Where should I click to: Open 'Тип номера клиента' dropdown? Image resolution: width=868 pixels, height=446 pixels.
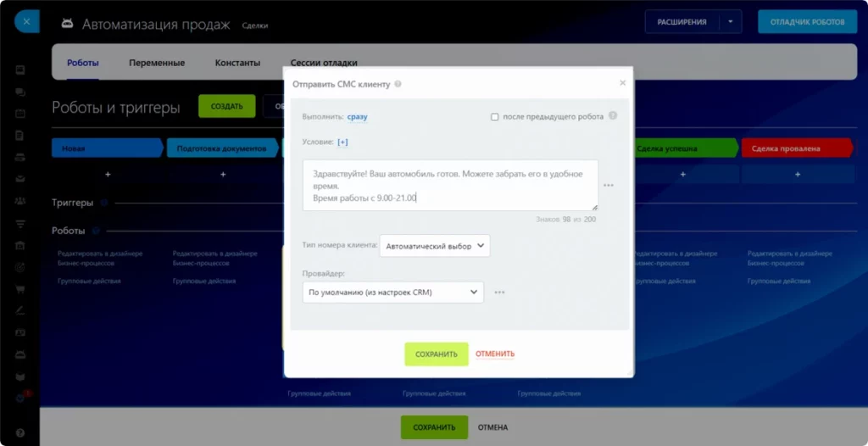click(435, 246)
